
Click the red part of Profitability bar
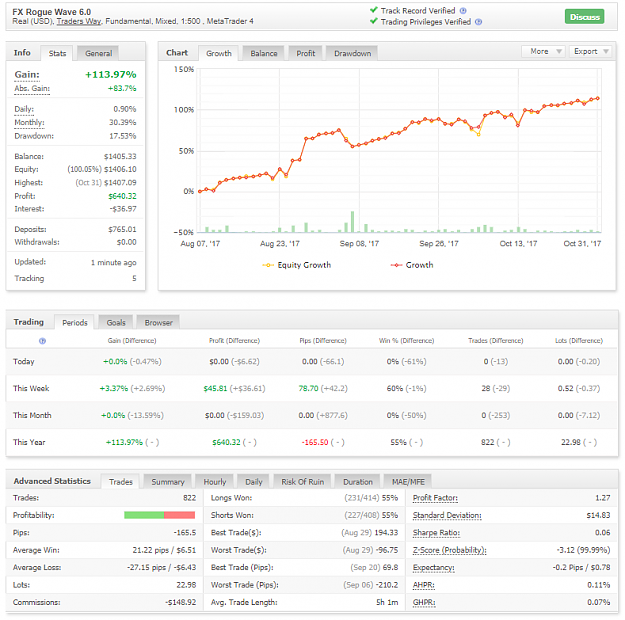tap(179, 515)
